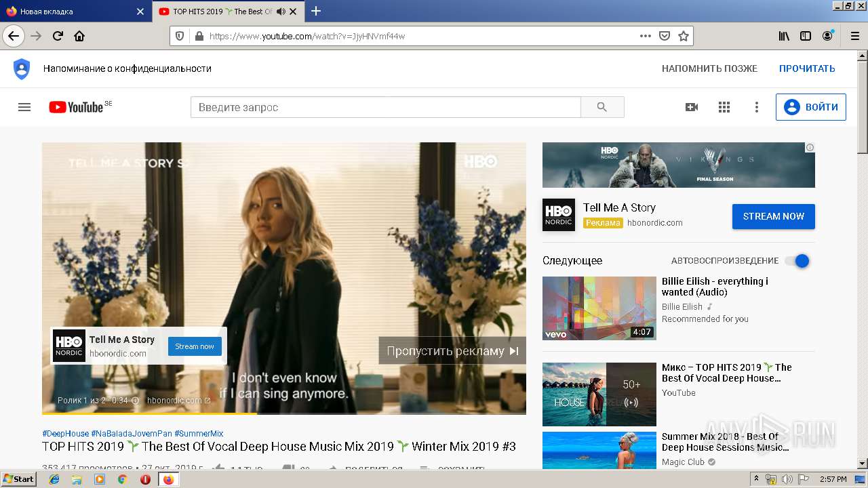
Task: Bookmark this page with the star
Action: [684, 36]
